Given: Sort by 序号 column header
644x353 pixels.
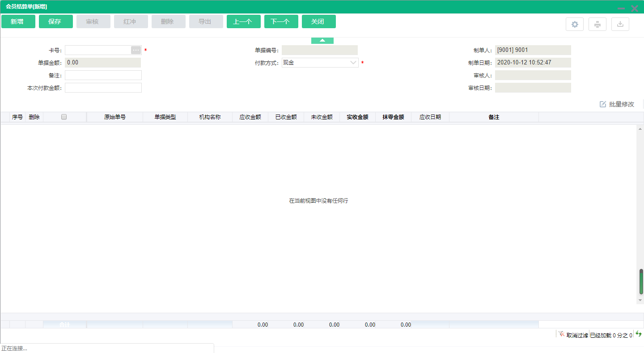Looking at the screenshot, I should click(17, 117).
